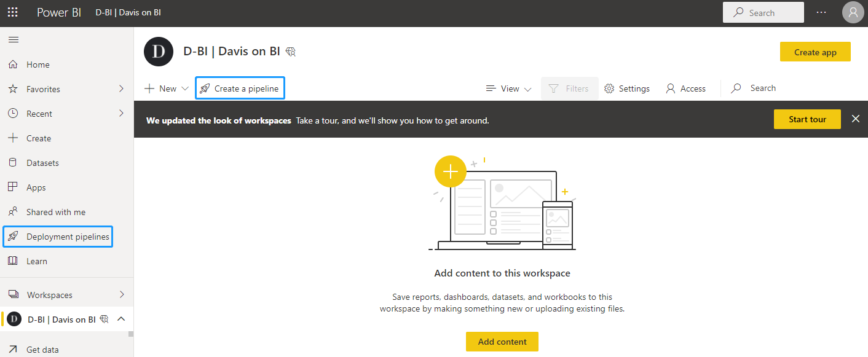Click the D-BI workspace avatar in the sidebar
This screenshot has height=357, width=868.
coord(14,319)
